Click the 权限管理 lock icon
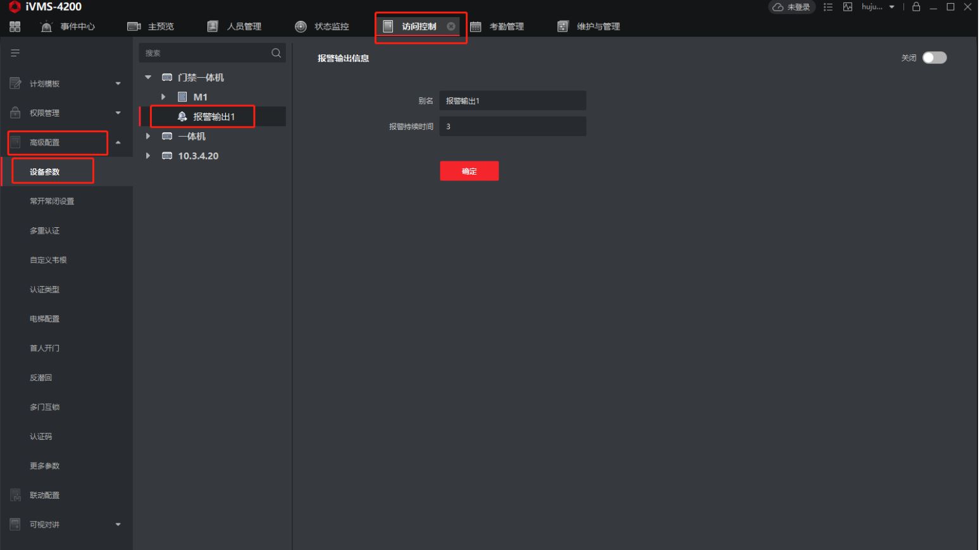Image resolution: width=980 pixels, height=550 pixels. [15, 113]
